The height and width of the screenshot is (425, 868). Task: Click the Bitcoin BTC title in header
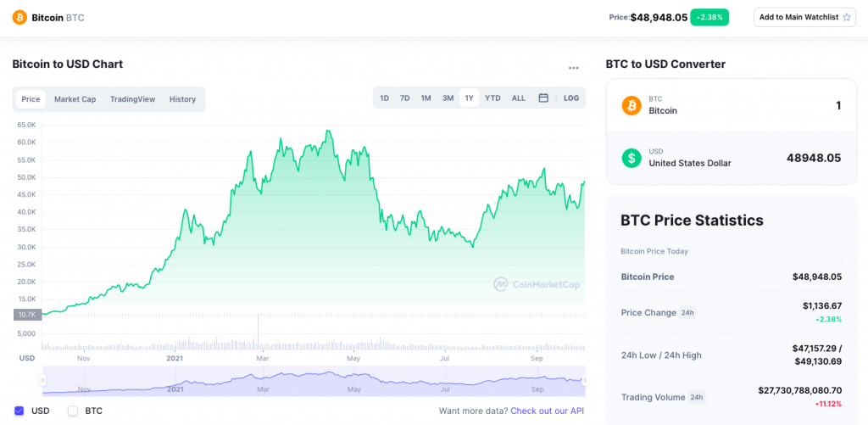(58, 17)
